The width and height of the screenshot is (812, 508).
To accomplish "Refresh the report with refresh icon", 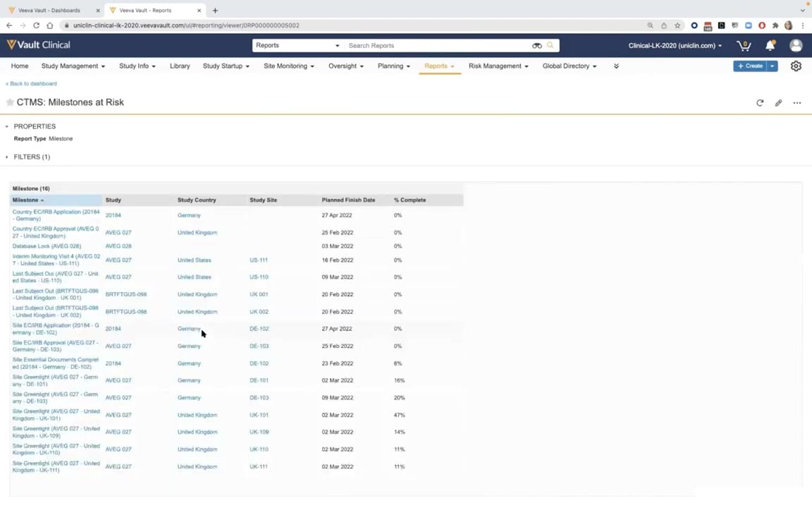I will pos(760,102).
